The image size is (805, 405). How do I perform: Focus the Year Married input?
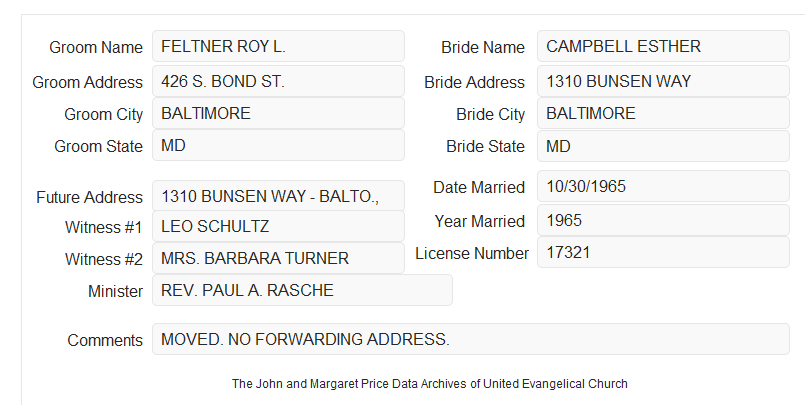(663, 220)
